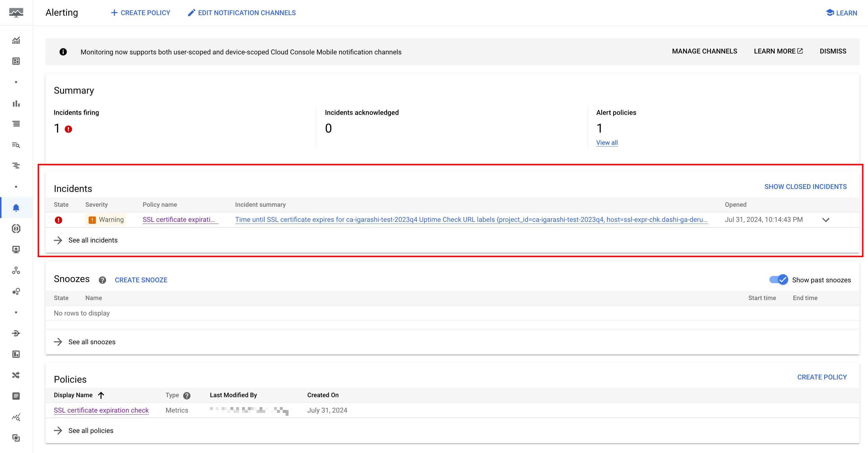Sort policies by Display Name arrow

click(101, 395)
